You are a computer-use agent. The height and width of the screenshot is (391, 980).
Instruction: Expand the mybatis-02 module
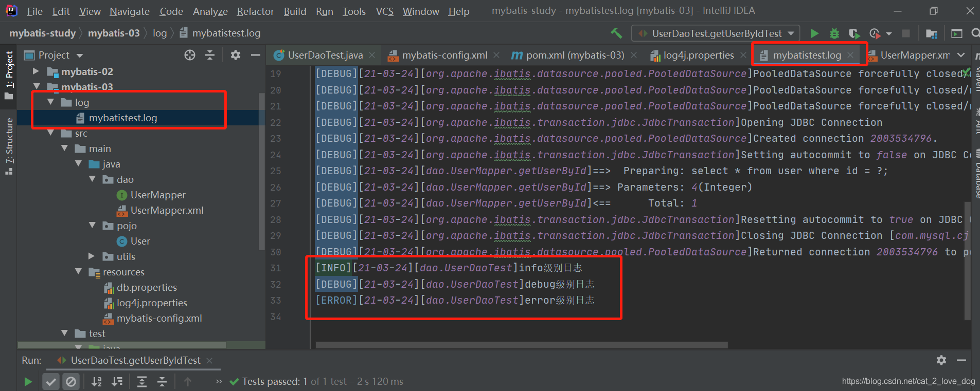tap(35, 71)
